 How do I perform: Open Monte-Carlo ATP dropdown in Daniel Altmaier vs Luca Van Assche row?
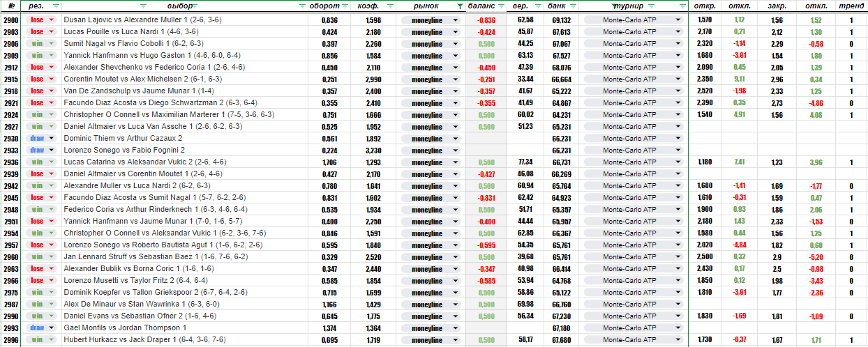pos(633,127)
